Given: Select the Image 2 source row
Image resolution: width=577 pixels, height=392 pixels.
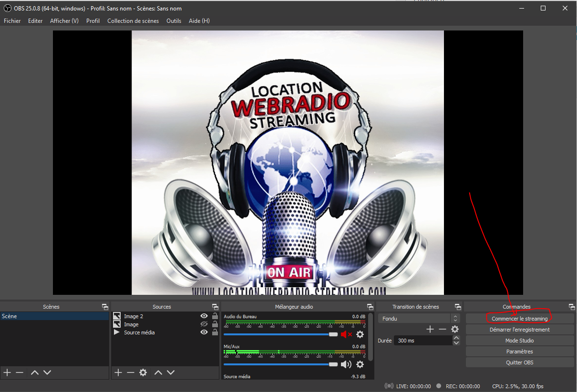Looking at the screenshot, I should 165,316.
